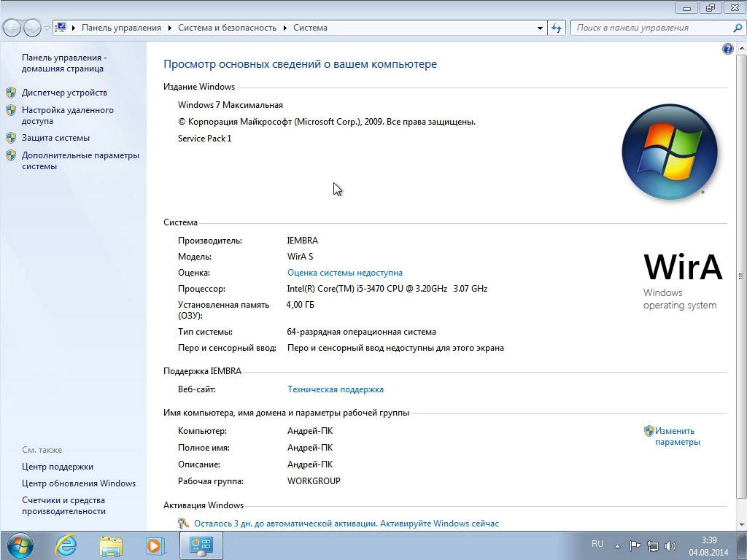Click the shield icon beside Дополнительные параметры системы

pyautogui.click(x=11, y=156)
